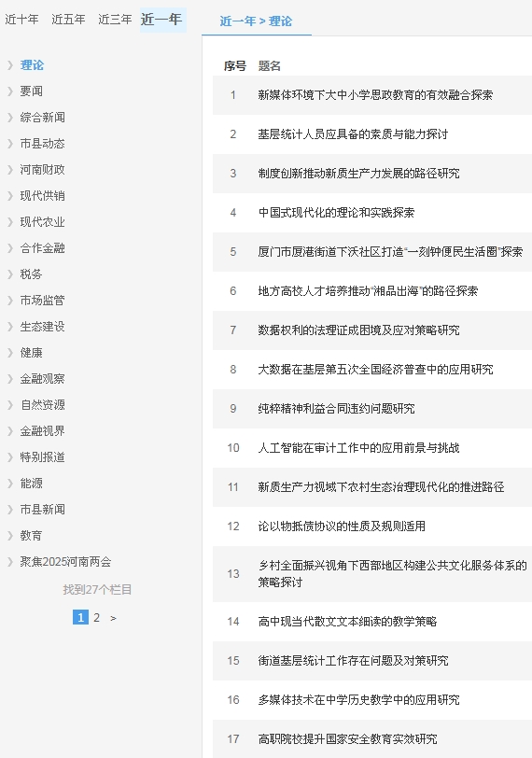
Task: Select 聚焦2025河南两会 in the sidebar
Action: pos(65,561)
